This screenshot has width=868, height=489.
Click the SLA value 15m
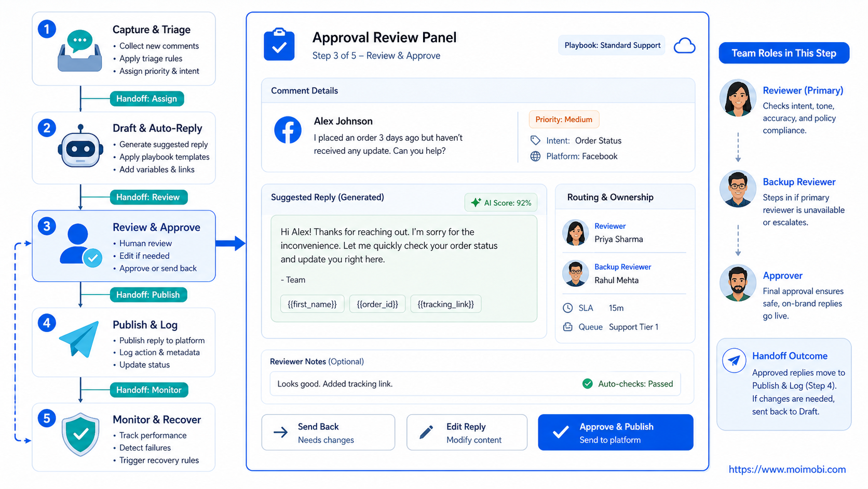click(x=616, y=308)
